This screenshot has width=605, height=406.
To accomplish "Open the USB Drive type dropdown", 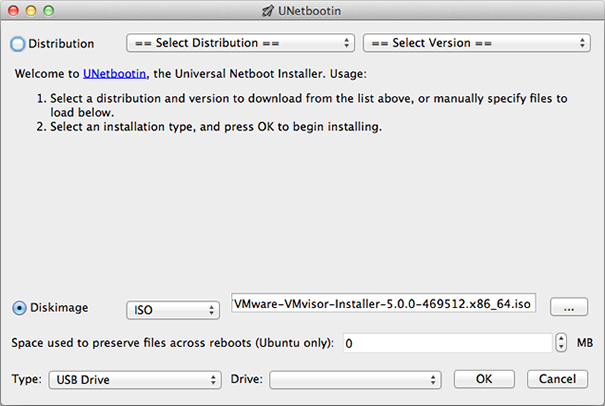I will (135, 380).
